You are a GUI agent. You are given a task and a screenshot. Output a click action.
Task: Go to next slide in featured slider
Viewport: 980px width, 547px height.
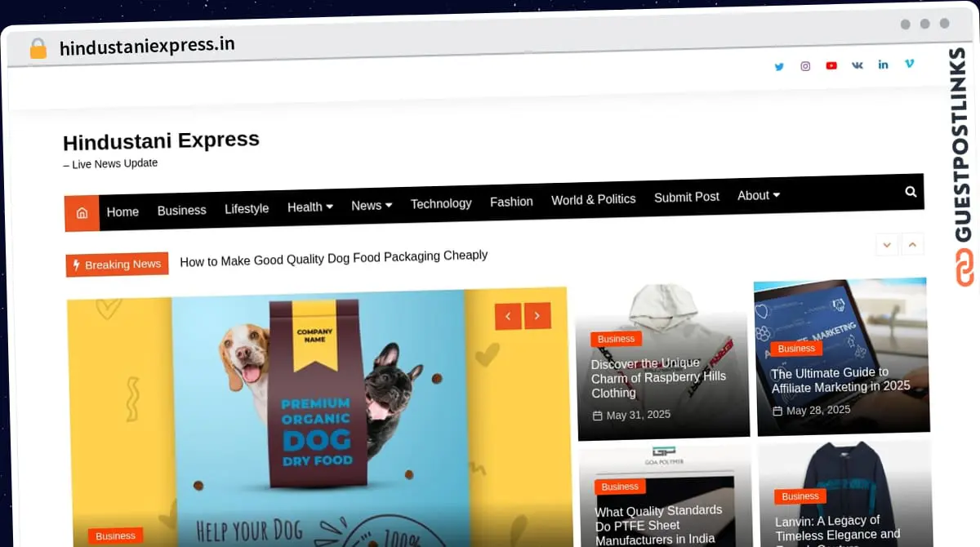[x=537, y=315]
